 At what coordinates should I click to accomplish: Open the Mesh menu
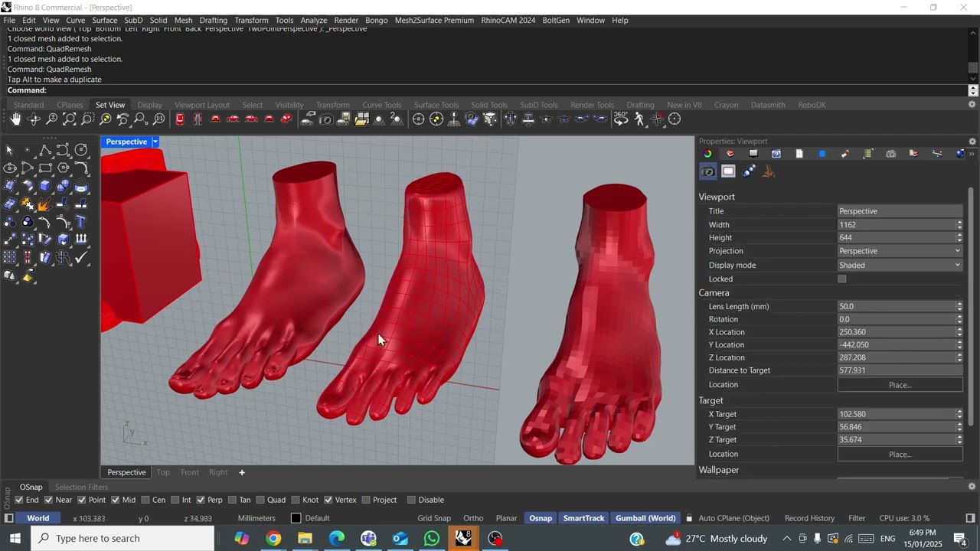184,21
